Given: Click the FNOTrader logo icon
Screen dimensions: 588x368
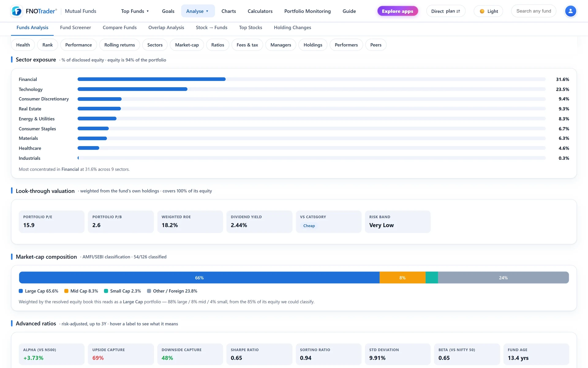Looking at the screenshot, I should click(17, 11).
